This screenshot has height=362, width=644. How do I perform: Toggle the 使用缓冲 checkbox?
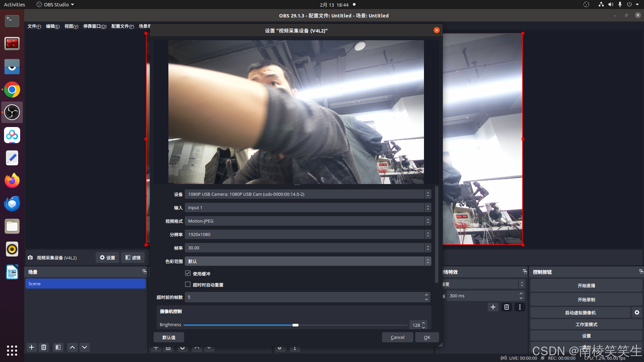[x=188, y=274]
